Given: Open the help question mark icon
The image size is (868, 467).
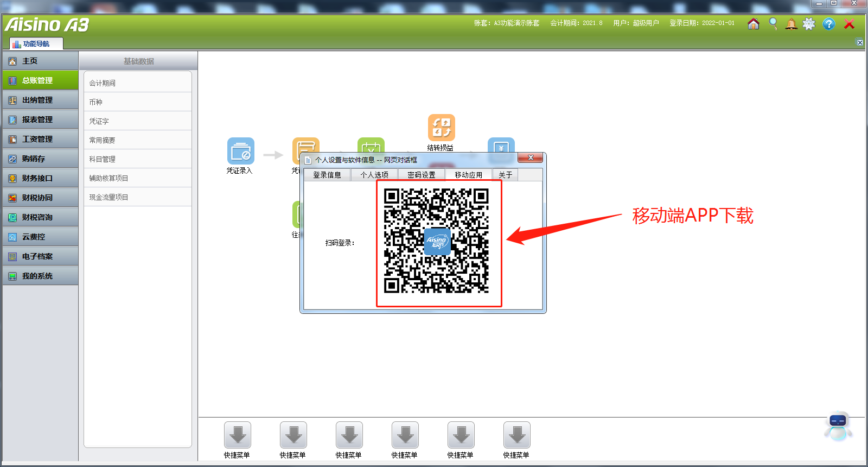Looking at the screenshot, I should coord(828,24).
